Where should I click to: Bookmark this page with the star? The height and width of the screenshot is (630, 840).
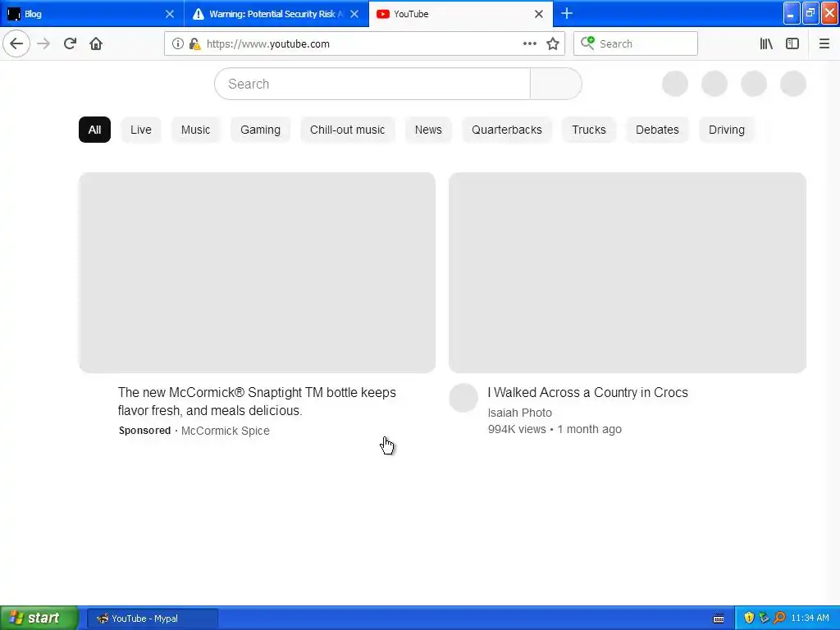(553, 44)
